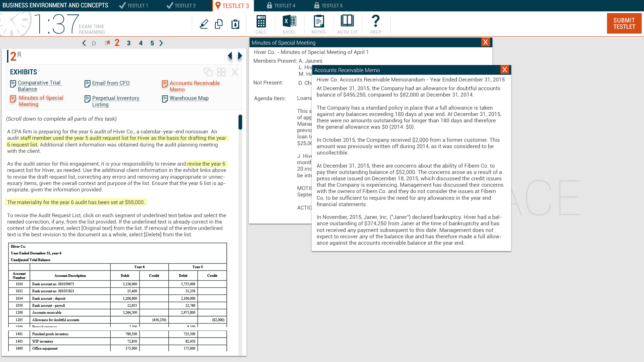Viewport: 644px width, 362px height.
Task: Close all exhibits X icon
Action: pyautogui.click(x=235, y=72)
